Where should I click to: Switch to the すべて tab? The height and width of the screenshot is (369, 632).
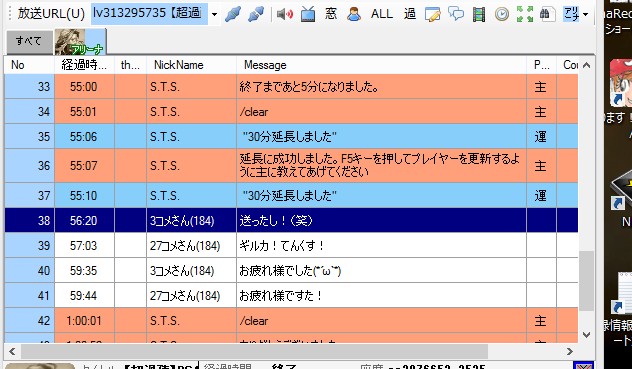point(29,42)
